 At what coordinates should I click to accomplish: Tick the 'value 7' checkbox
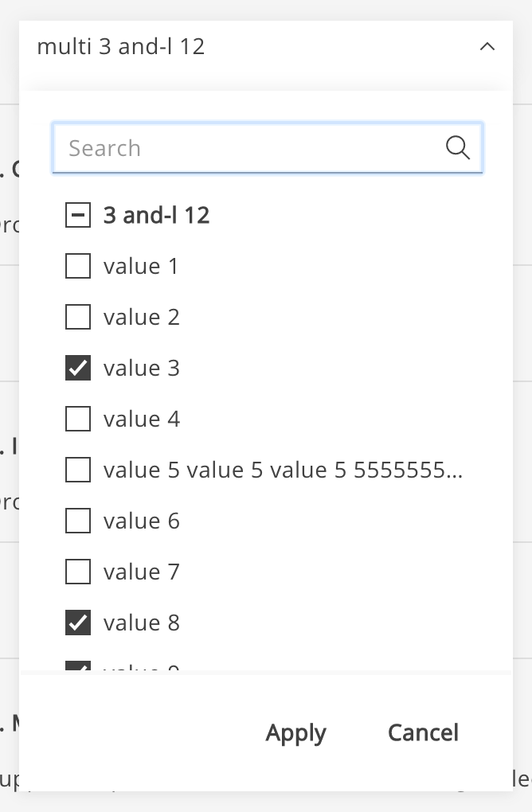[77, 571]
